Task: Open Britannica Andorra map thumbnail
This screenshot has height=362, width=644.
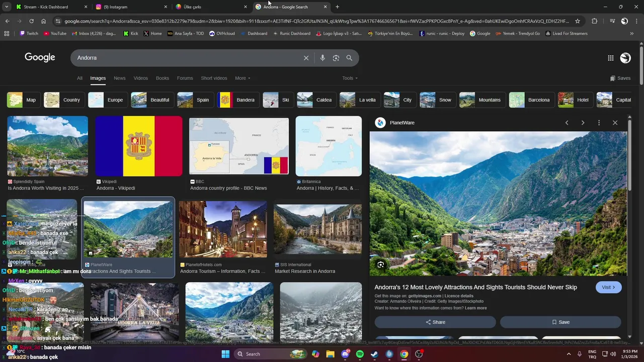Action: (x=329, y=146)
